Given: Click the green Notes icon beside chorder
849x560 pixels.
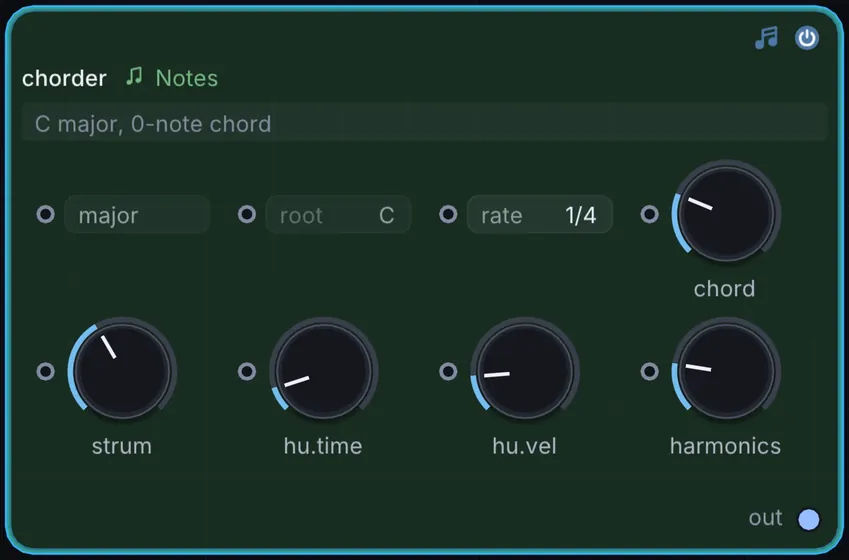Looking at the screenshot, I should click(134, 76).
